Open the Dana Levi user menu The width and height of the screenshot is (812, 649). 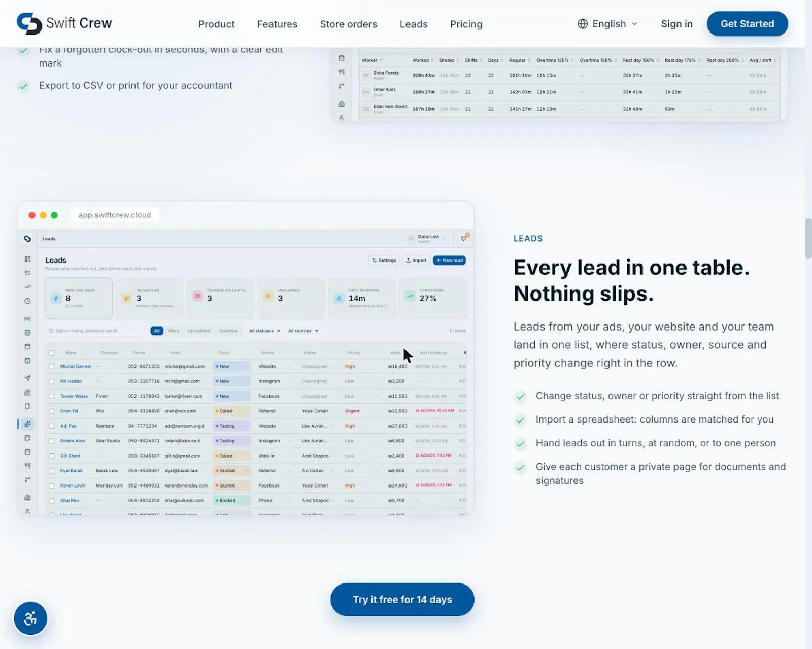[x=427, y=238]
